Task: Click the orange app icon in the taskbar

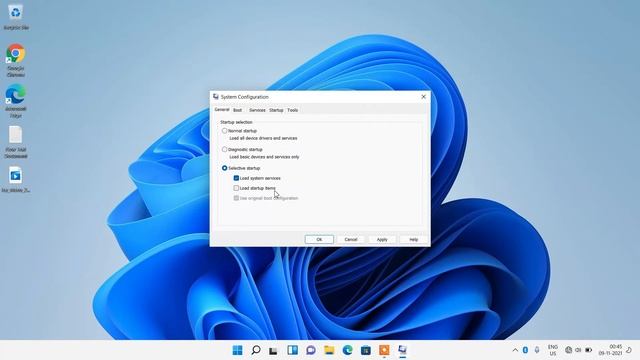Action: [x=384, y=350]
